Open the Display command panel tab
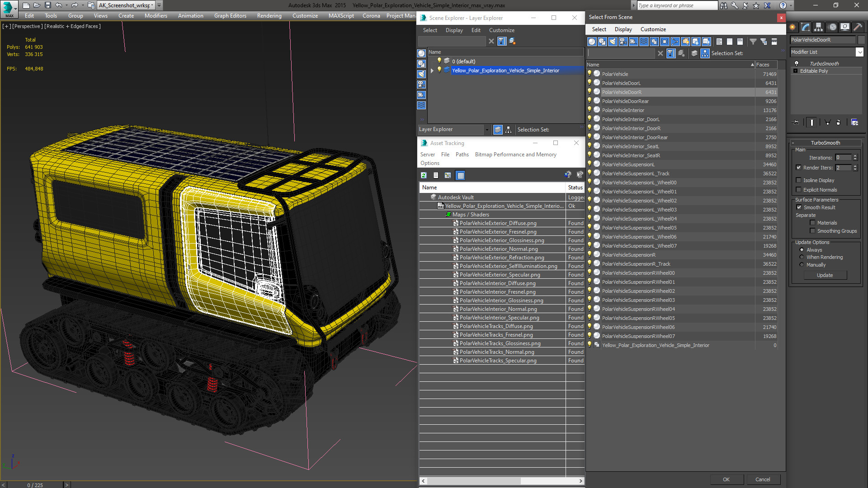The height and width of the screenshot is (488, 868). [x=845, y=27]
